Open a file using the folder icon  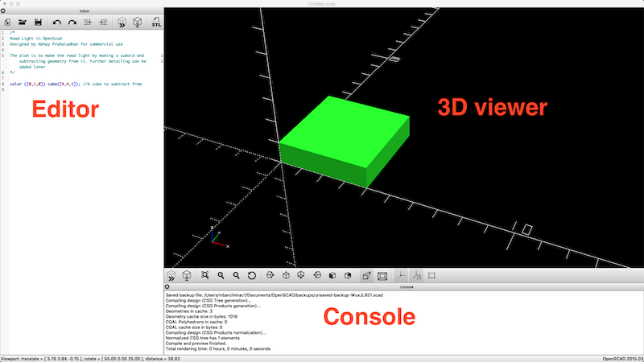(23, 23)
